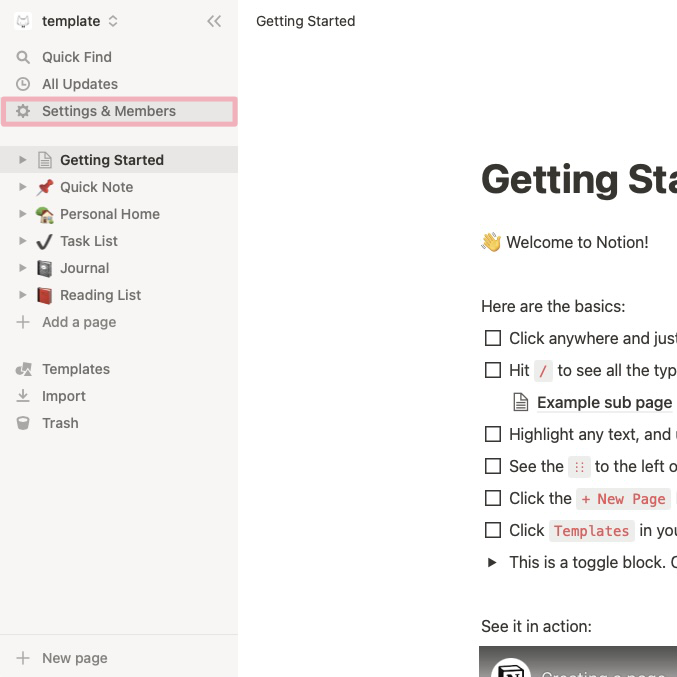Expand the Getting Started page tree

[22, 160]
